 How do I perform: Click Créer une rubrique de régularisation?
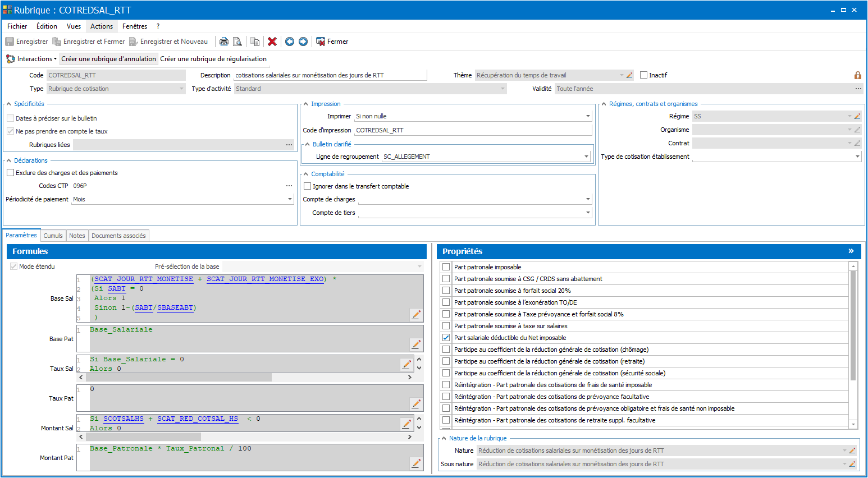point(213,59)
